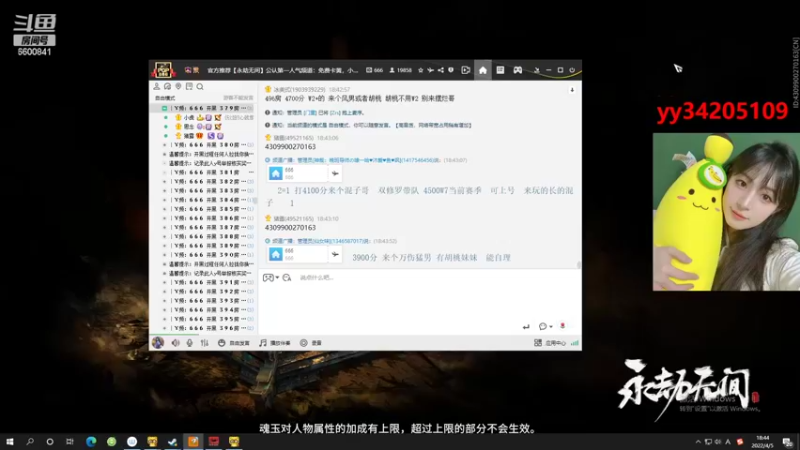Screen dimensions: 800x450
Task: Click the share icon in title bar
Action: tap(441, 70)
